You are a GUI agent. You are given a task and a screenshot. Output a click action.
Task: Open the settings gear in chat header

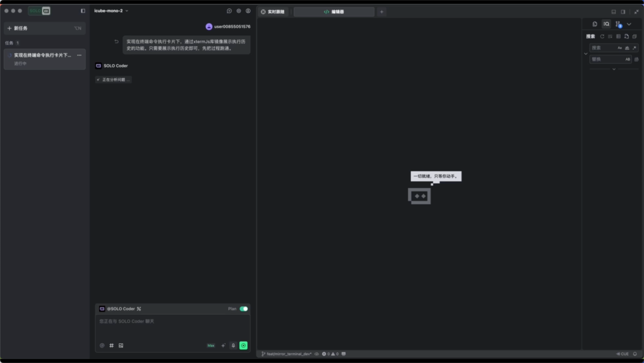tap(239, 11)
